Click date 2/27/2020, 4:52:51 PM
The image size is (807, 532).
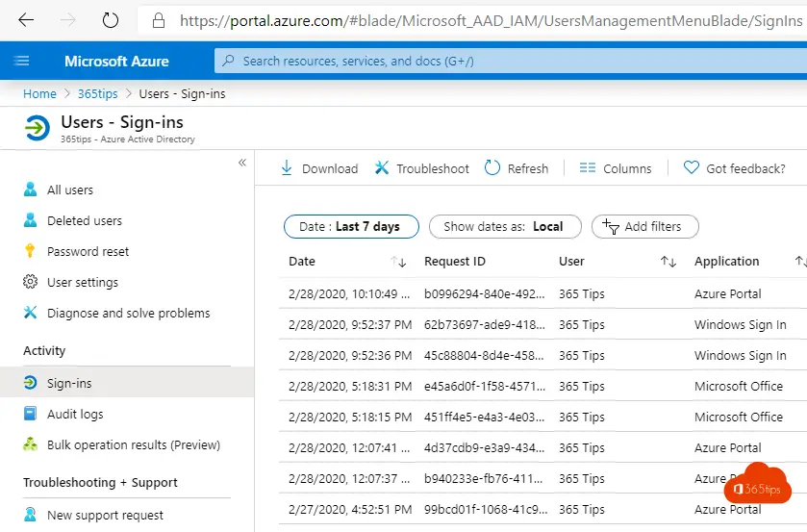[x=350, y=510]
